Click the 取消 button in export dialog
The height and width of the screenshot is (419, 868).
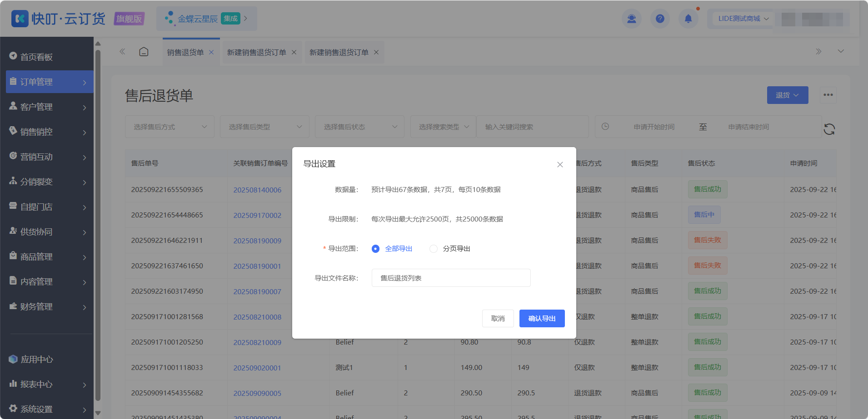click(498, 318)
